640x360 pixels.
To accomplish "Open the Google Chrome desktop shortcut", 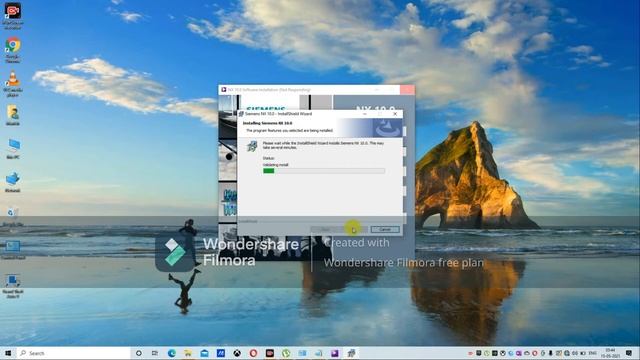I will (x=13, y=50).
